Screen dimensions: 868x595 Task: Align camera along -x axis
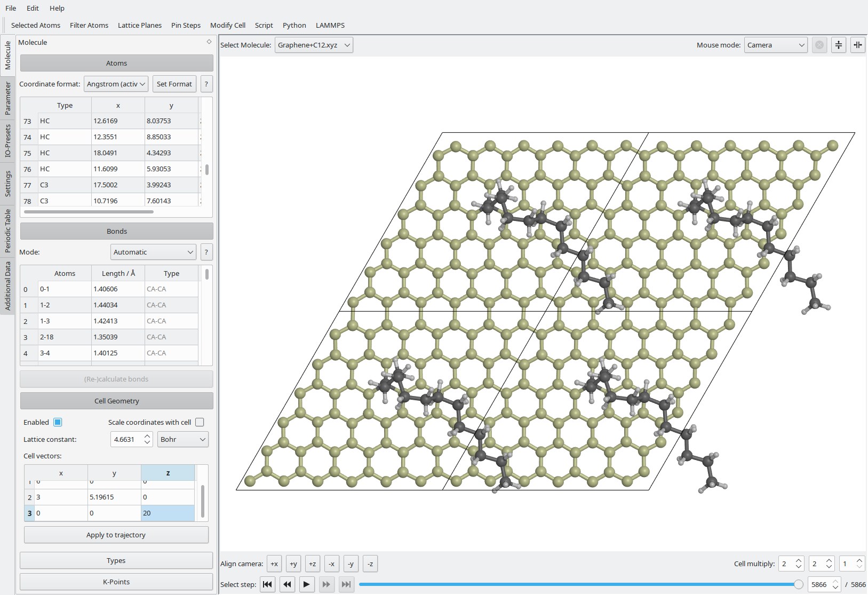[x=331, y=564]
